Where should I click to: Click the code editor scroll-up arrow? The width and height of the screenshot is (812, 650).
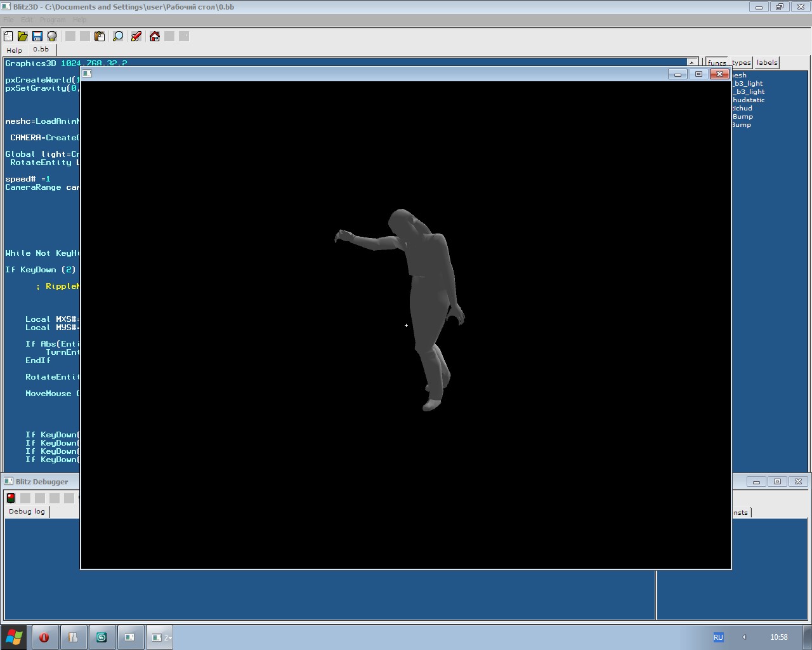692,63
